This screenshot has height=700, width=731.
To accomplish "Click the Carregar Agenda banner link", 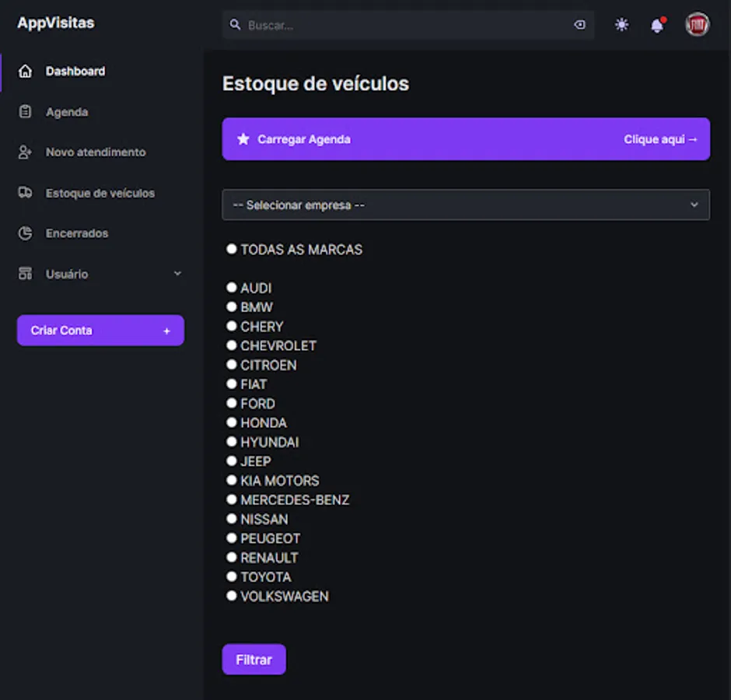I will point(466,139).
